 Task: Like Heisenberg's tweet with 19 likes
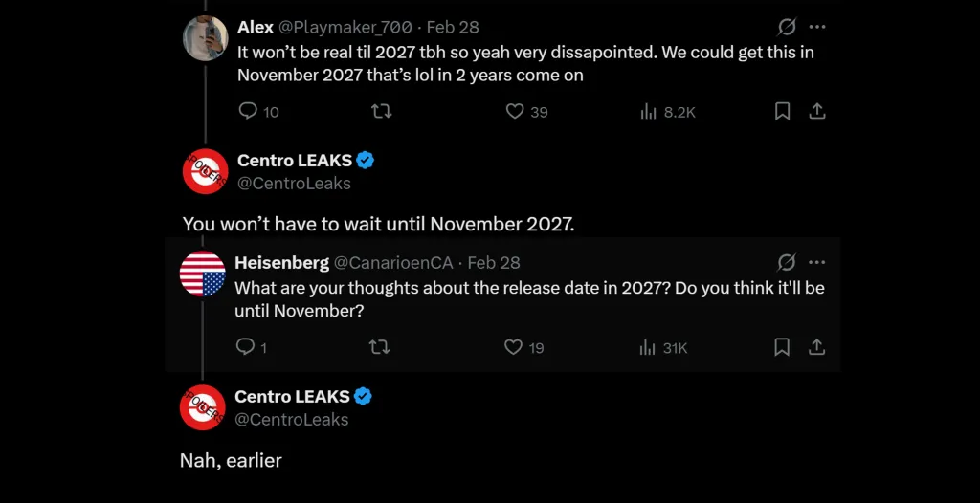coord(514,347)
